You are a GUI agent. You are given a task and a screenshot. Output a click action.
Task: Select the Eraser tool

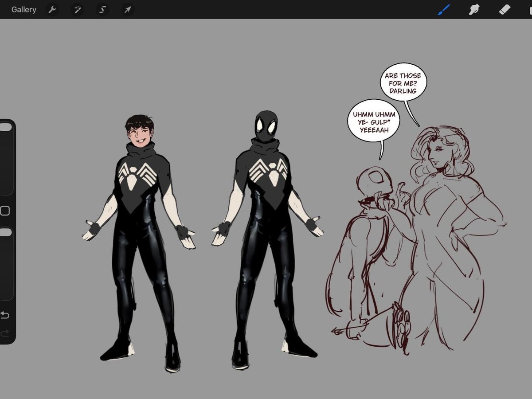(505, 9)
